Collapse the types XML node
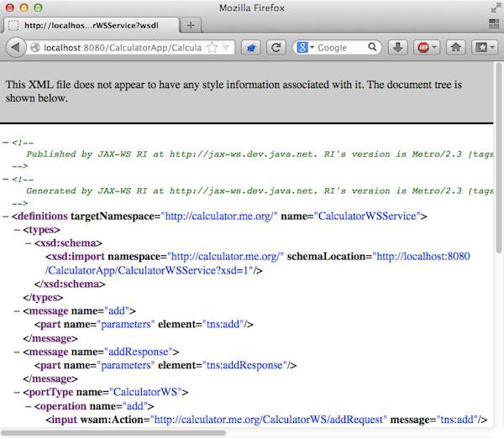Image resolution: width=504 pixels, height=438 pixels. [17, 229]
